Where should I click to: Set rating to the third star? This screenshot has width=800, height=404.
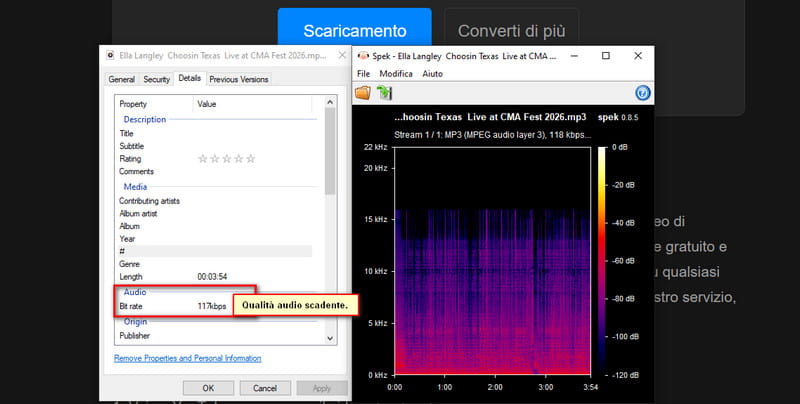(227, 159)
